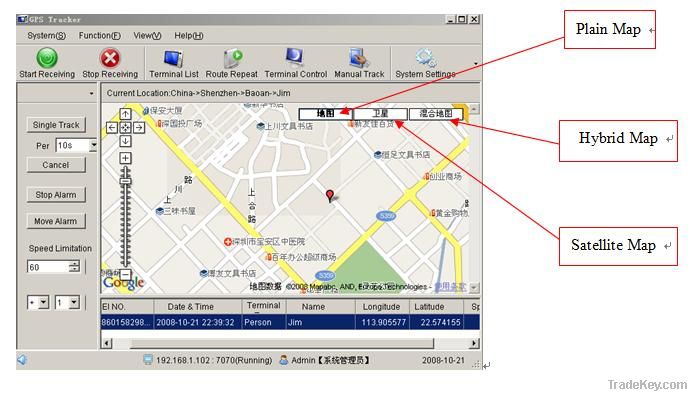Click the longitude value 113.905577
The width and height of the screenshot is (690, 394).
(x=382, y=322)
